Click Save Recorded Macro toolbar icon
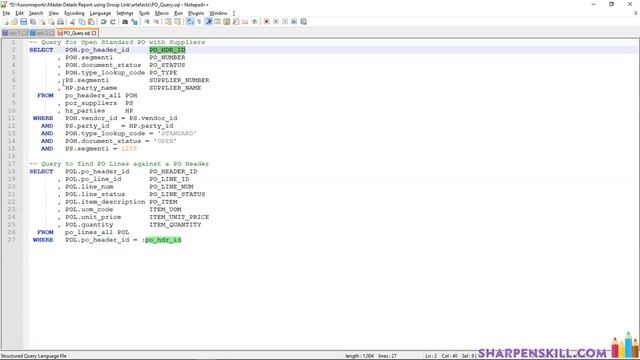 pos(303,22)
